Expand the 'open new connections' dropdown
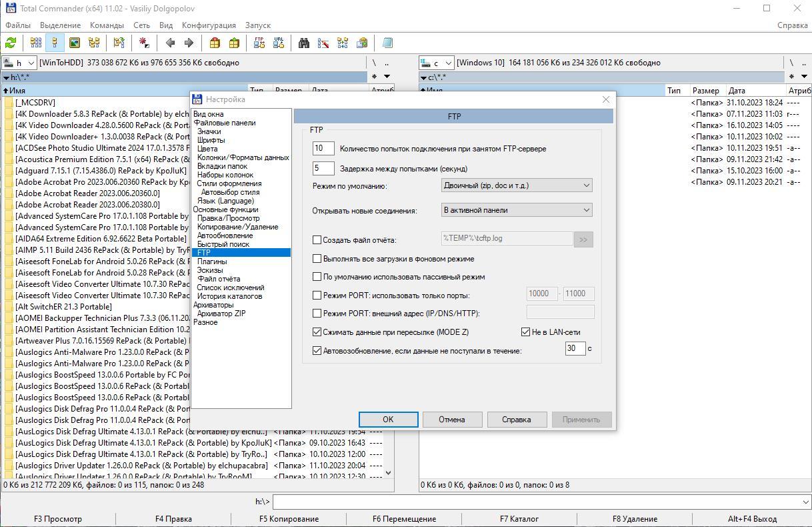812x527 pixels. click(x=517, y=210)
